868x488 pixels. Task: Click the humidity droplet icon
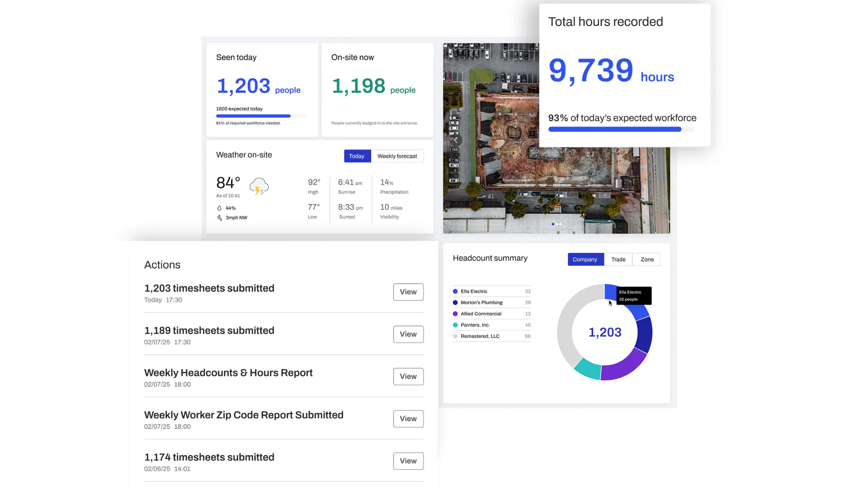point(219,208)
